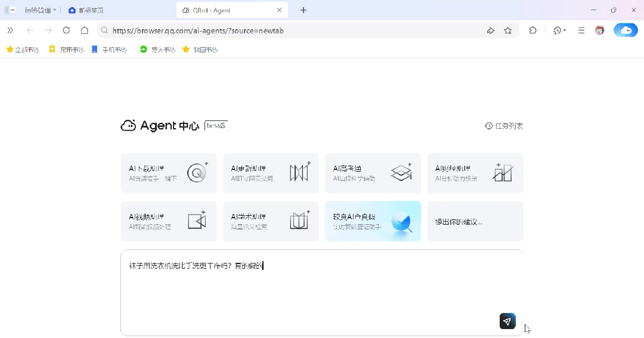The image size is (644, 338).
Task: Toggle the vertical tab sidebar icon
Action: (x=10, y=10)
